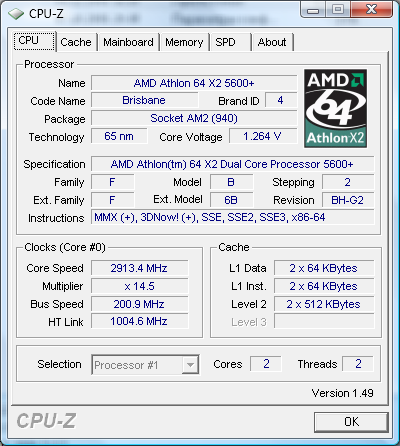Image resolution: width=400 pixels, height=446 pixels.
Task: Click the Model value B
Action: (x=231, y=182)
